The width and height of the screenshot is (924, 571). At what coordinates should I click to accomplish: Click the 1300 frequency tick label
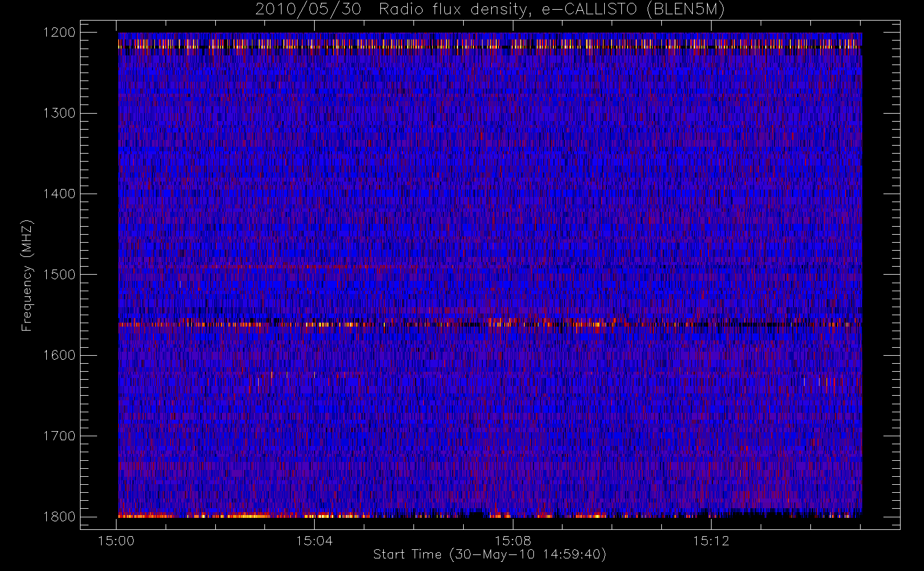tap(59, 113)
